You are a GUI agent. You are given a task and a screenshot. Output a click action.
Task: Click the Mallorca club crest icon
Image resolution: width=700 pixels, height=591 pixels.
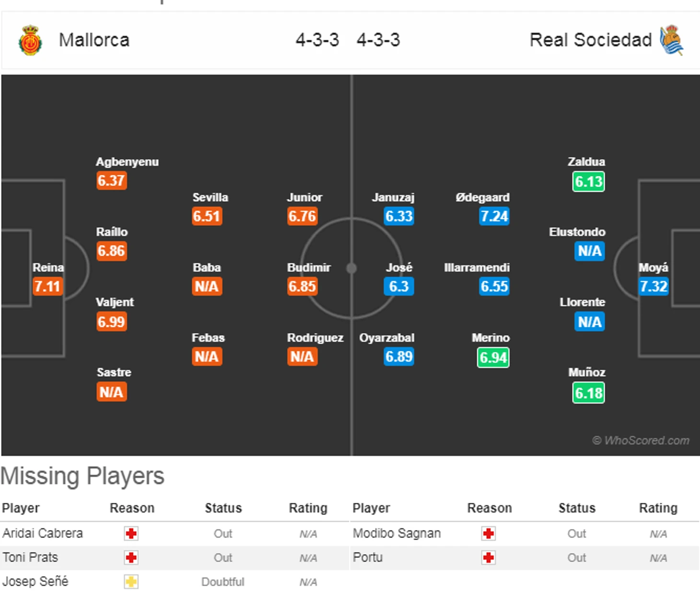[30, 40]
